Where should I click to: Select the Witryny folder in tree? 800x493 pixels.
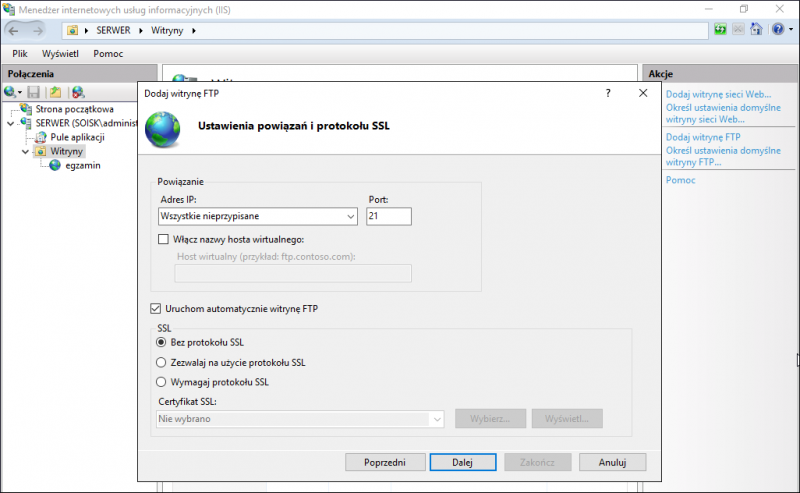coord(66,151)
